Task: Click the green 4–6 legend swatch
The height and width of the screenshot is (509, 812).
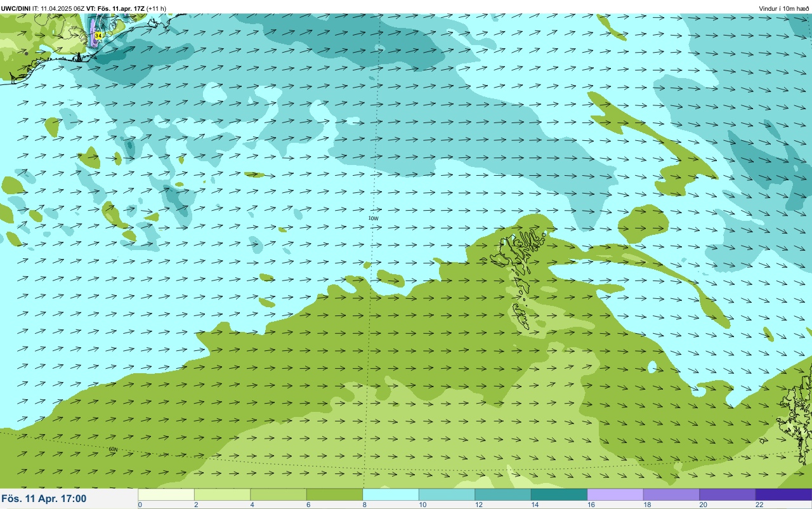Action: click(278, 494)
